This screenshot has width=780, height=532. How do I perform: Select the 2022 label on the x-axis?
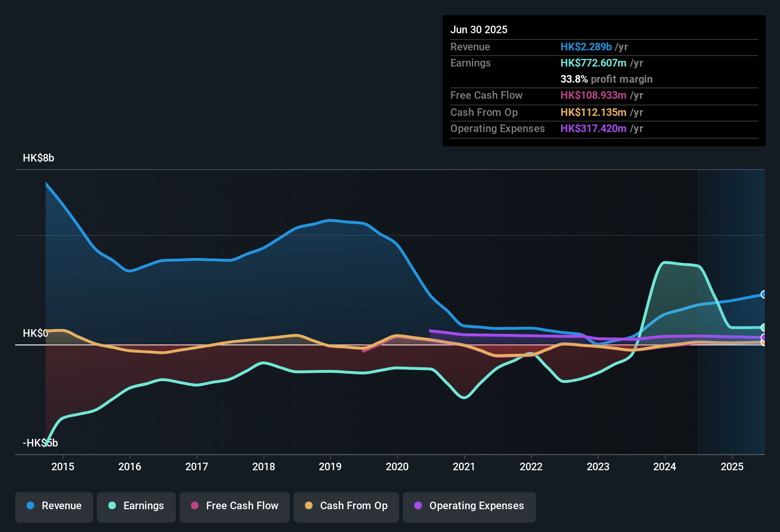pos(531,466)
